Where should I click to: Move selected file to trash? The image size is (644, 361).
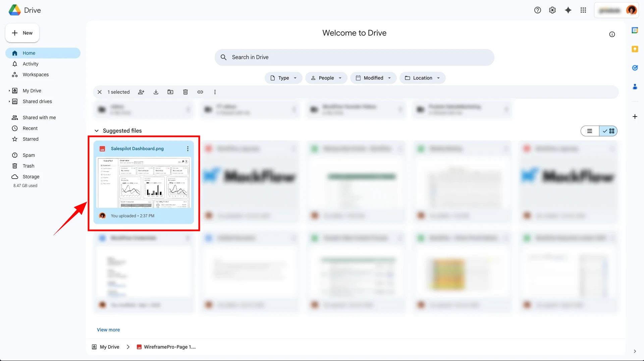pos(185,92)
